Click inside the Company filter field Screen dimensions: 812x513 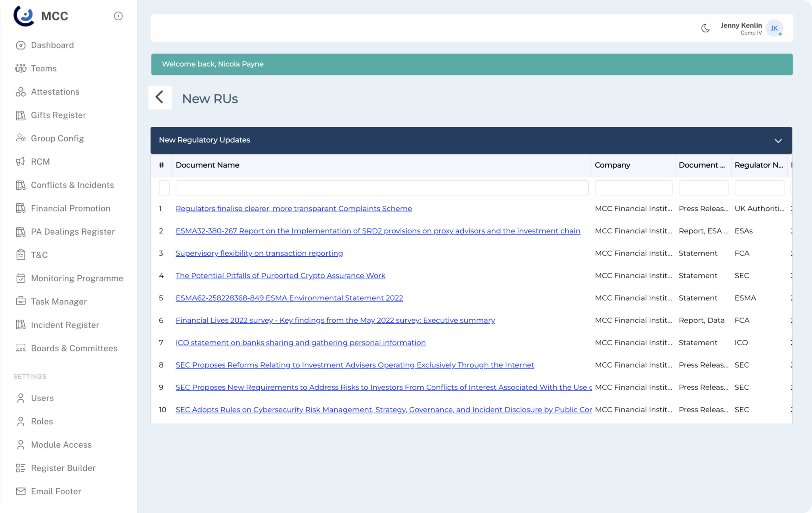point(633,187)
